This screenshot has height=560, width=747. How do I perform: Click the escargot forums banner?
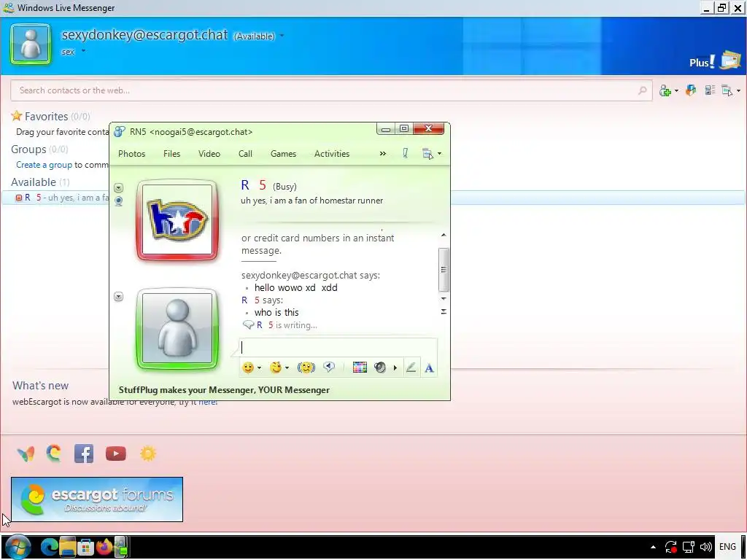coord(97,499)
